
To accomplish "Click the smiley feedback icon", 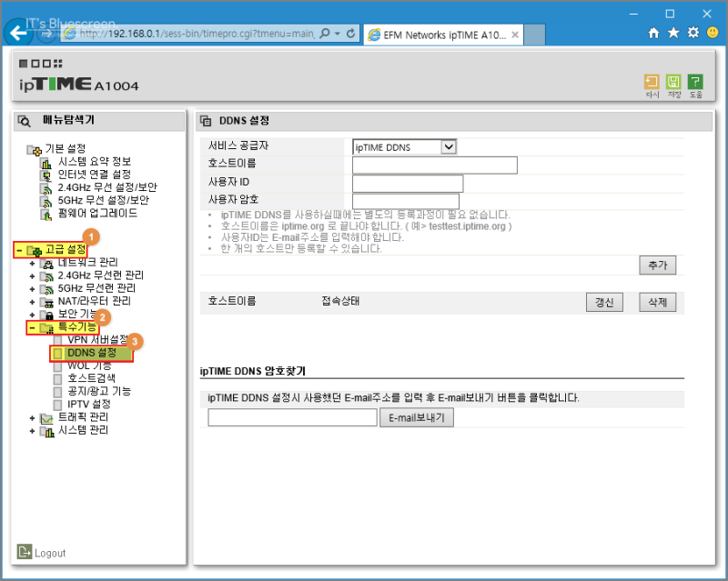I will click(x=713, y=33).
